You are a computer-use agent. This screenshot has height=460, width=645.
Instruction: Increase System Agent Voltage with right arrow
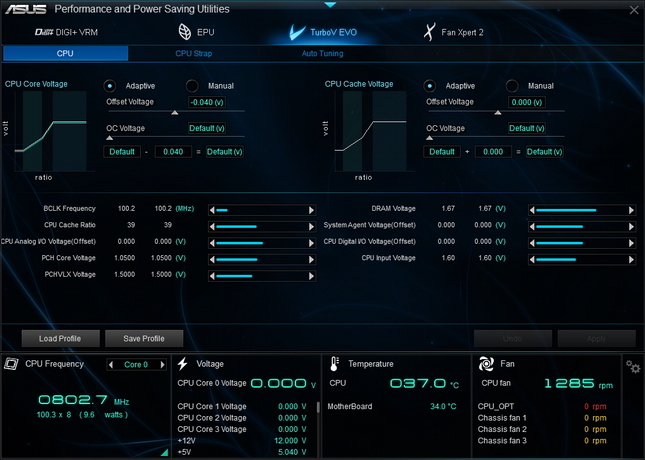[x=631, y=227]
